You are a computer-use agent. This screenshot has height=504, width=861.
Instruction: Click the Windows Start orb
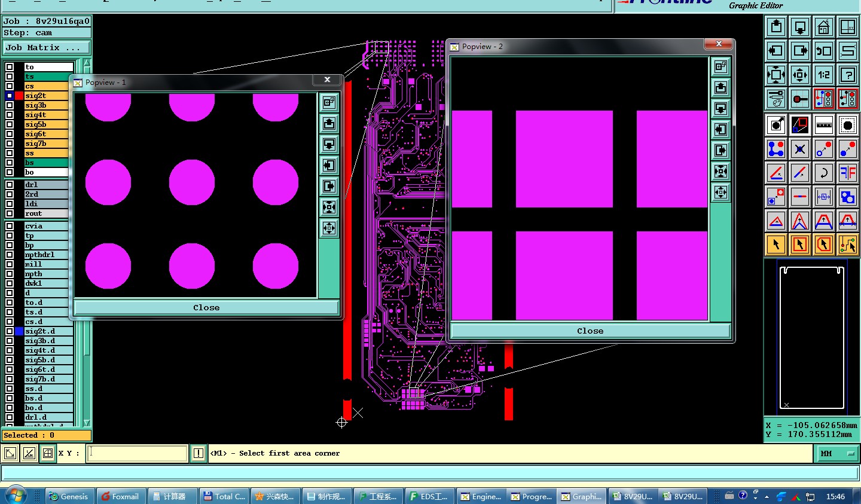click(16, 496)
